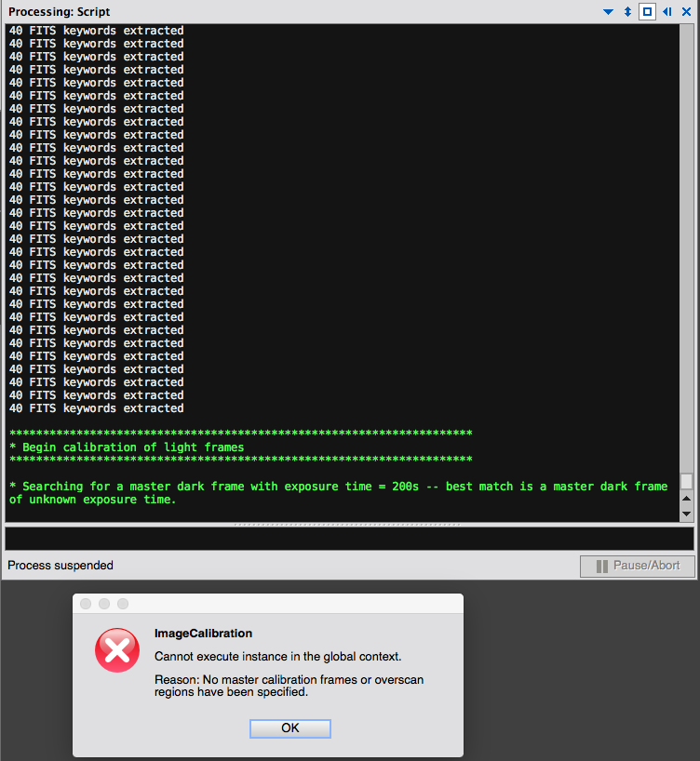Viewport: 700px width, 761px height.
Task: Click the 'Processing: Script' panel title
Action: [x=60, y=12]
